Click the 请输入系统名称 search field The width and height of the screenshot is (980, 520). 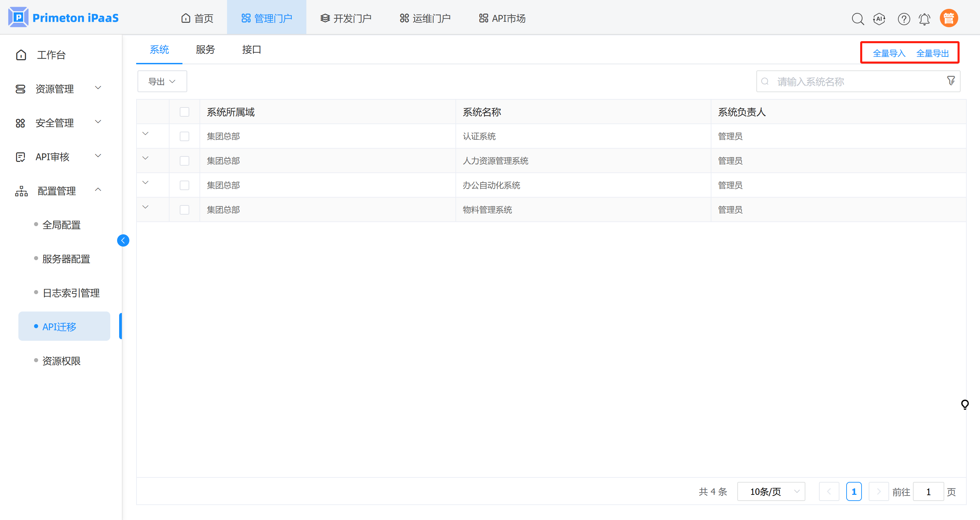(x=856, y=81)
